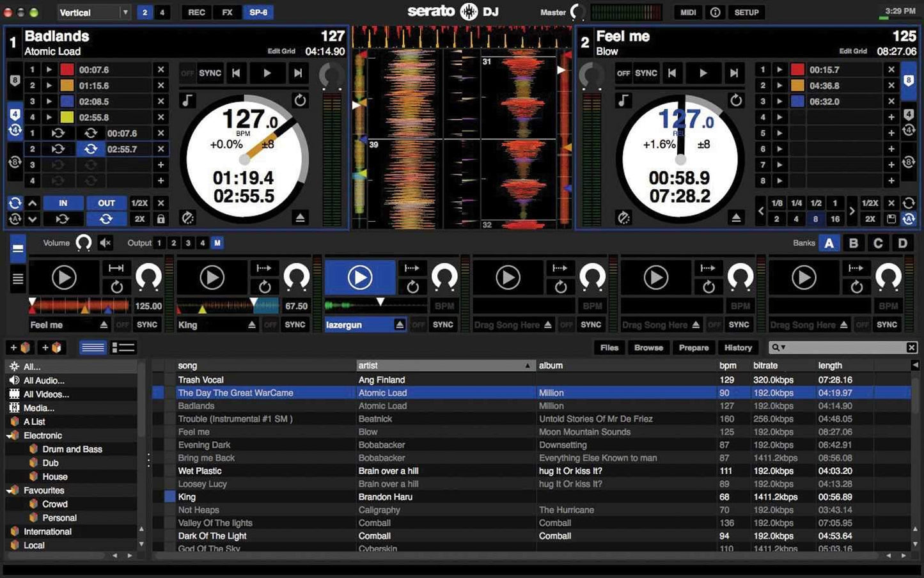Toggle keylock on deck 1
The height and width of the screenshot is (578, 924).
tap(188, 100)
